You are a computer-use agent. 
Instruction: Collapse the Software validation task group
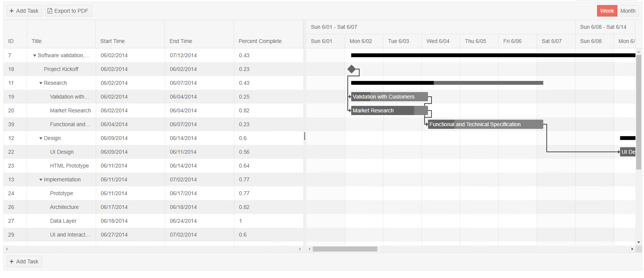tap(35, 55)
